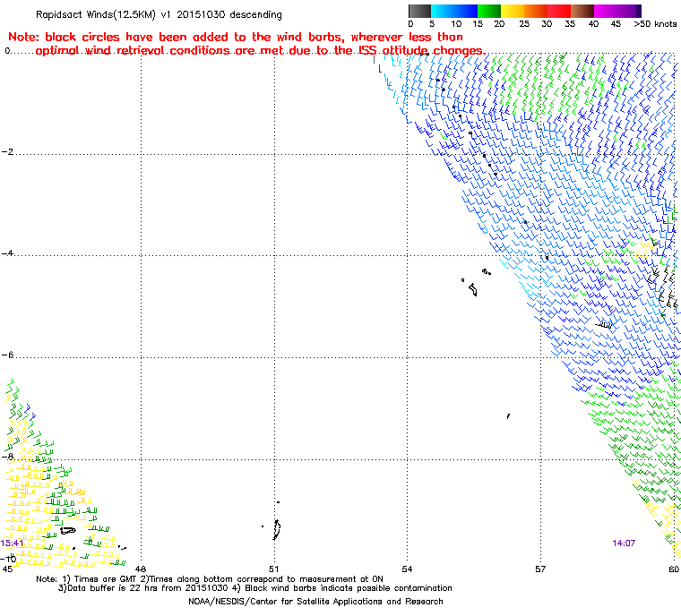Image resolution: width=681 pixels, height=616 pixels.
Task: Click the yellow 20-25 knots legend segment
Action: pos(513,11)
